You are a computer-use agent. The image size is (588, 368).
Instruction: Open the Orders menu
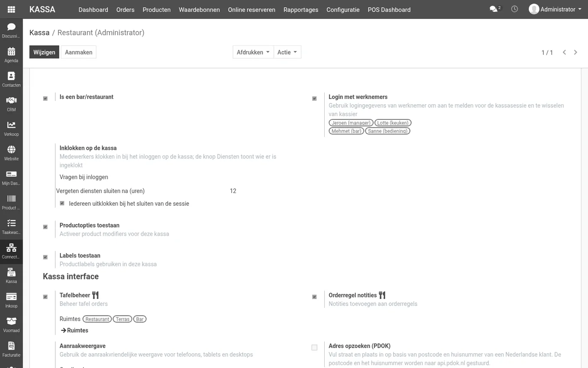(x=125, y=10)
